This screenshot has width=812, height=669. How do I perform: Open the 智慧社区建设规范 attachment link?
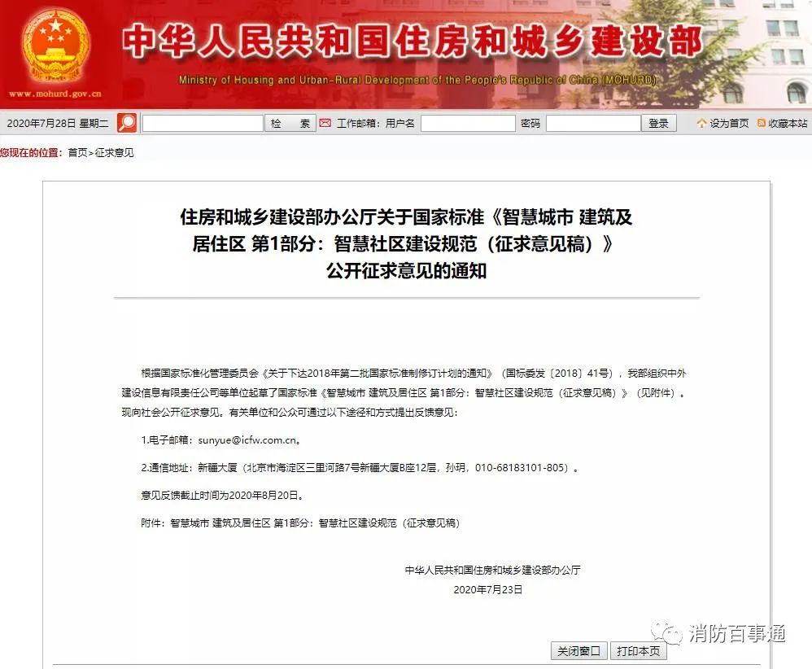tap(314, 523)
